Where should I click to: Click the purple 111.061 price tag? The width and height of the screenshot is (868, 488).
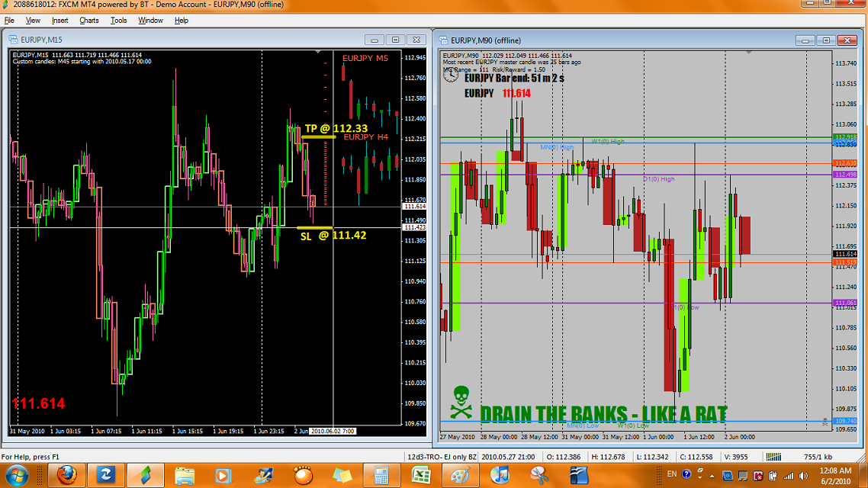pyautogui.click(x=845, y=303)
